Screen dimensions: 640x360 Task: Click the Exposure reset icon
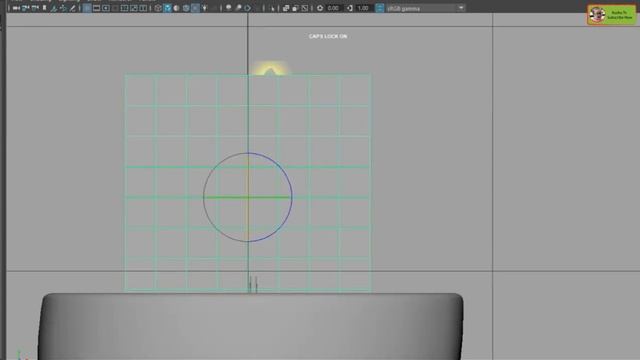click(x=320, y=8)
